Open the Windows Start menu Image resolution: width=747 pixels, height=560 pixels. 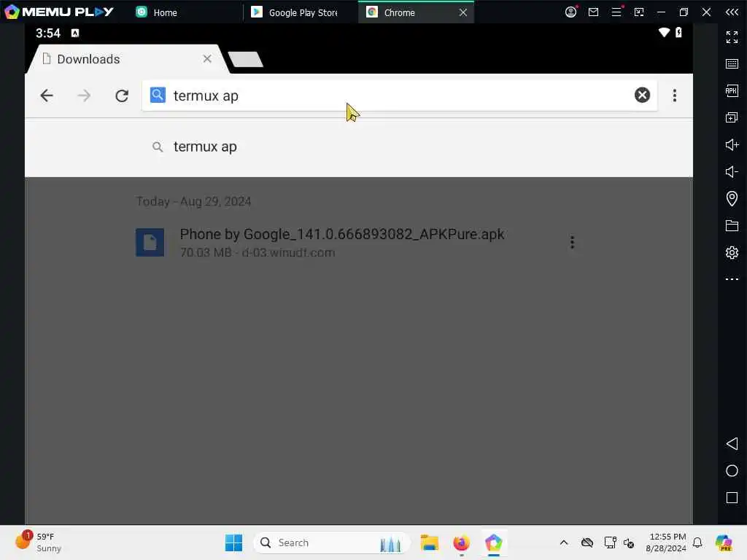(x=233, y=542)
